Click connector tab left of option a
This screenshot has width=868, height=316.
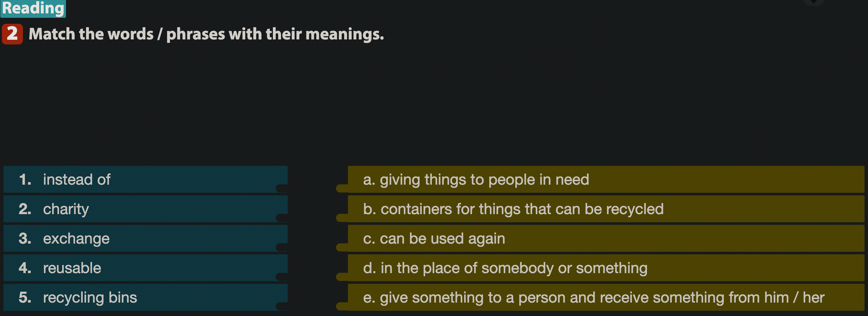click(342, 188)
